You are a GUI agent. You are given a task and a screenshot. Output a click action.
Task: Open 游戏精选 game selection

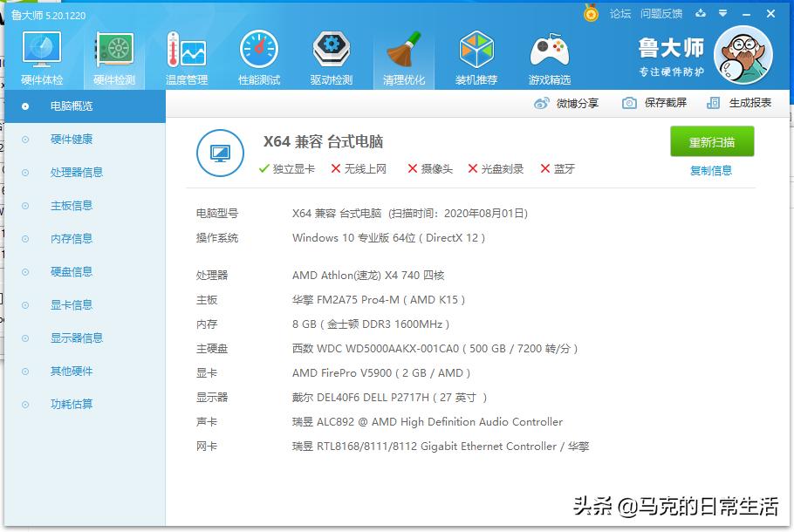(x=549, y=56)
